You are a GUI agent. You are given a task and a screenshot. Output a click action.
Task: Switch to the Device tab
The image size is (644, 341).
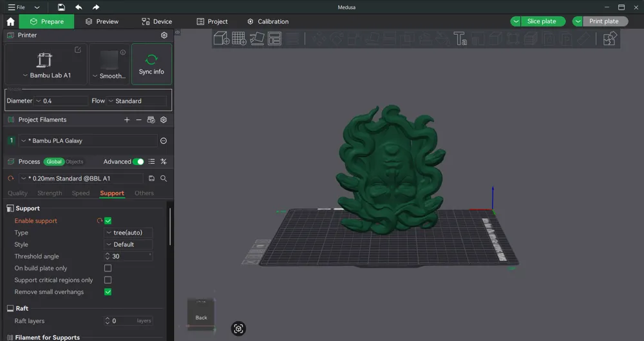[157, 21]
